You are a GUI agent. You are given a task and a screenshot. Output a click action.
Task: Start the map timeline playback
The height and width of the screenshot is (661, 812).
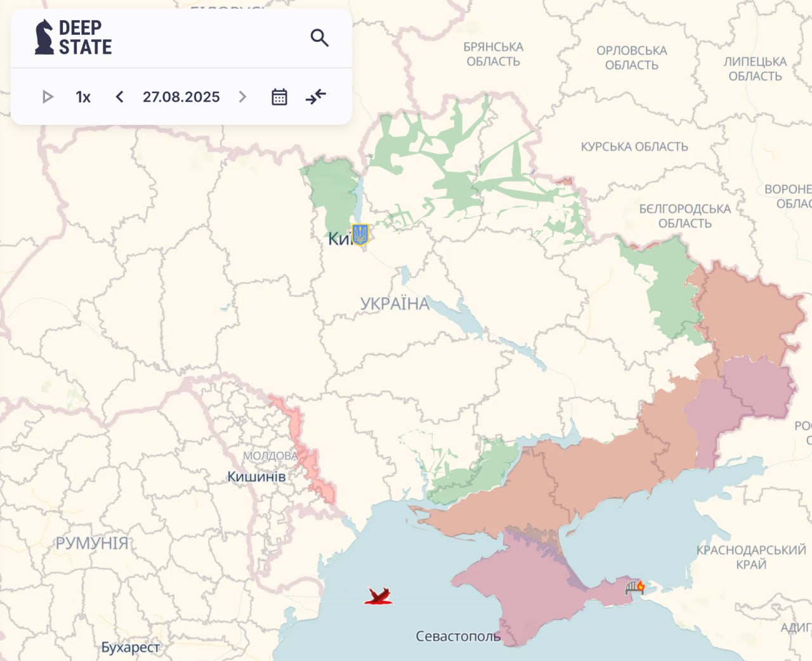click(x=48, y=97)
